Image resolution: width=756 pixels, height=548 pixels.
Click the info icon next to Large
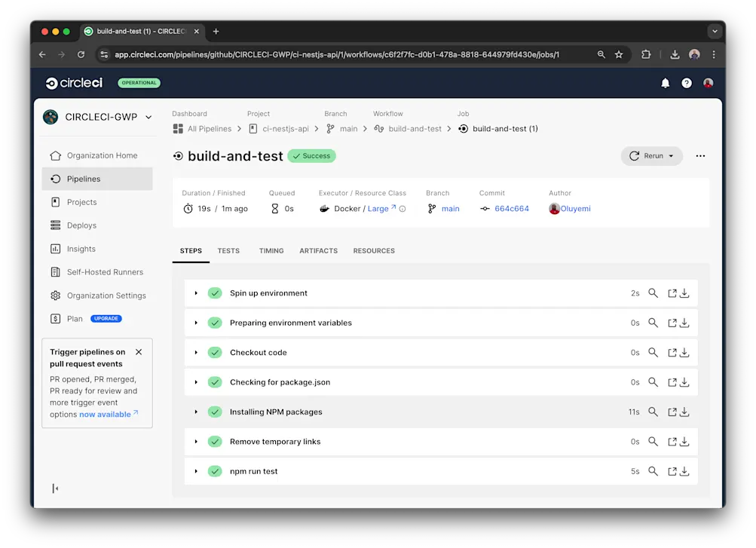(x=402, y=209)
